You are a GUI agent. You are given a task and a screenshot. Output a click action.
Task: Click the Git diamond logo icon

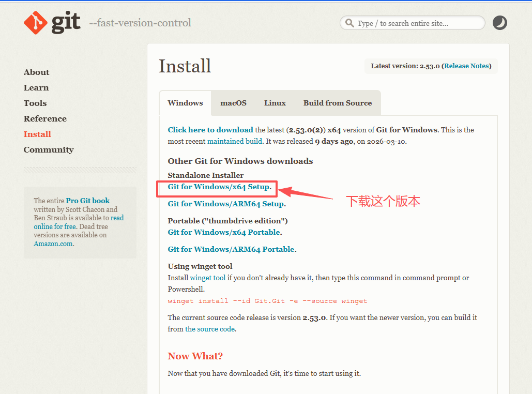tap(36, 23)
